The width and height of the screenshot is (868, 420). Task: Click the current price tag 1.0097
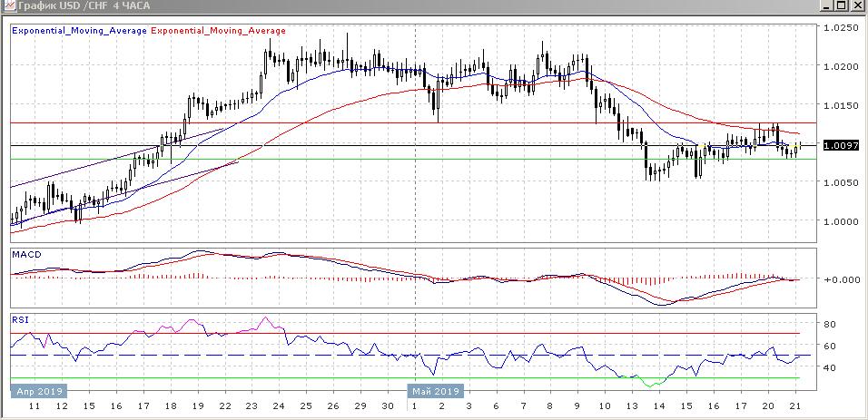pos(840,145)
